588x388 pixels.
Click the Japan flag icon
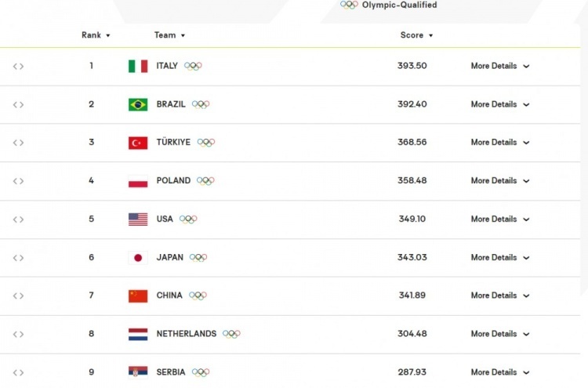pos(138,258)
